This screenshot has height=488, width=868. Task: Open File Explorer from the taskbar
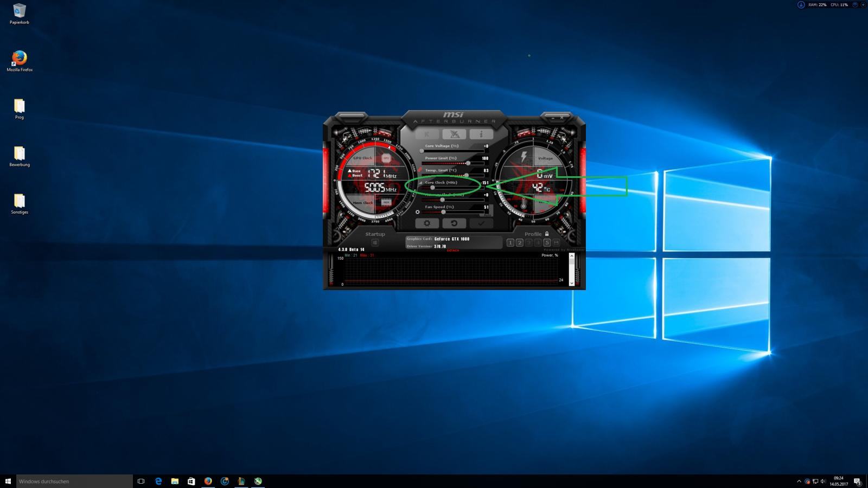pyautogui.click(x=175, y=481)
